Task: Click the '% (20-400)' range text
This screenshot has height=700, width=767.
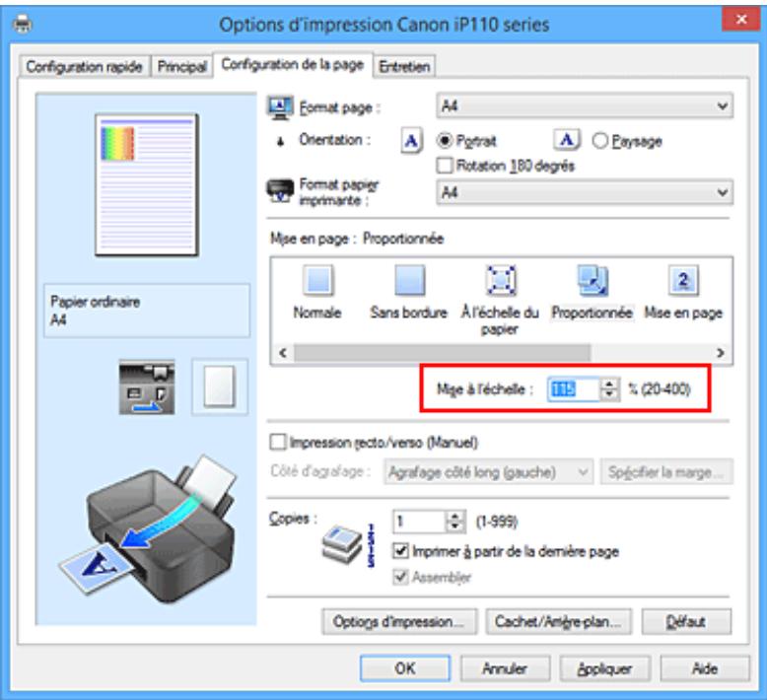Action: pyautogui.click(x=660, y=389)
